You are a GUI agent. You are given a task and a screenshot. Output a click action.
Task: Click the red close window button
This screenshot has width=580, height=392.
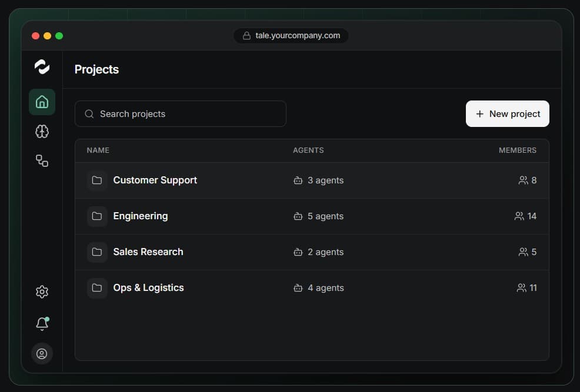click(35, 36)
